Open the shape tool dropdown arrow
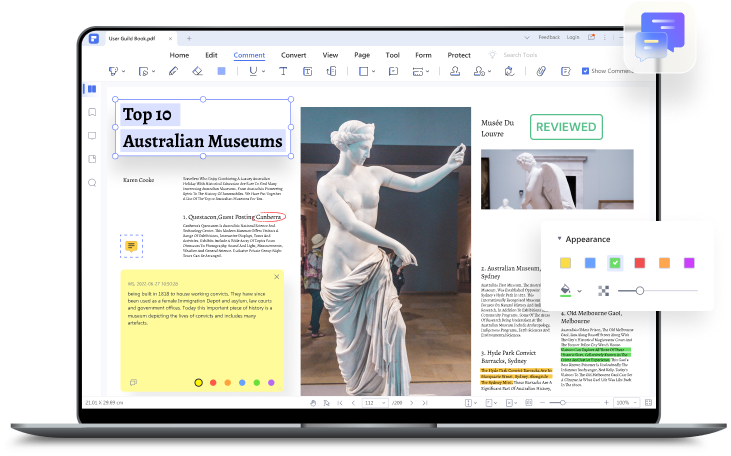The width and height of the screenshot is (731, 456). coord(373,72)
